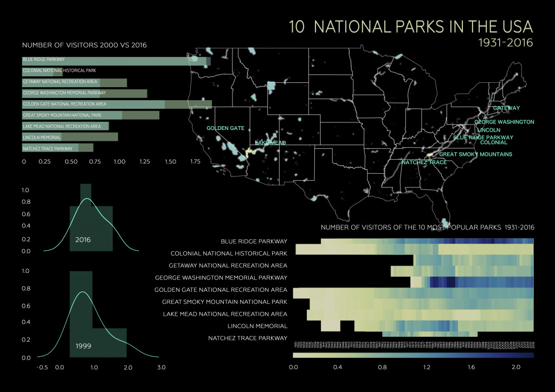The image size is (555, 392).
Task: Click the 1999 label in the density plot
Action: 83,344
